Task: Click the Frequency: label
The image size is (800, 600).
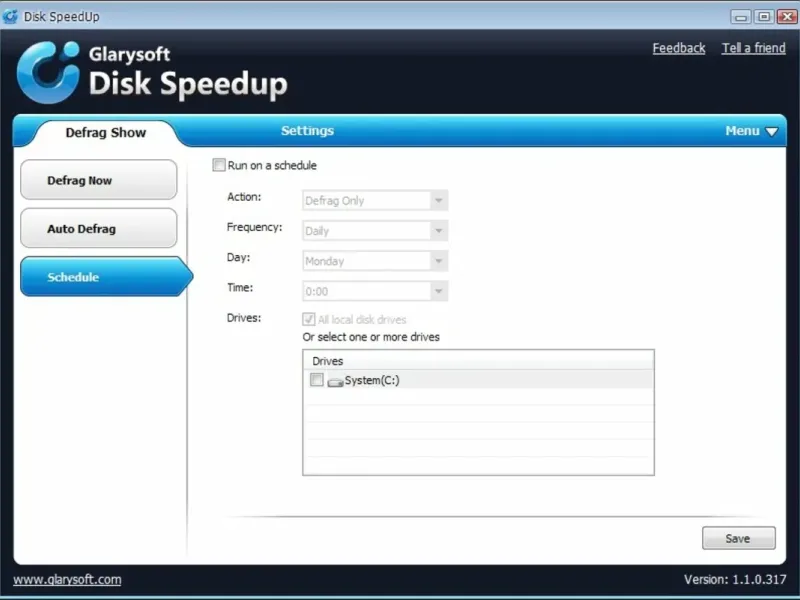Action: click(x=254, y=227)
